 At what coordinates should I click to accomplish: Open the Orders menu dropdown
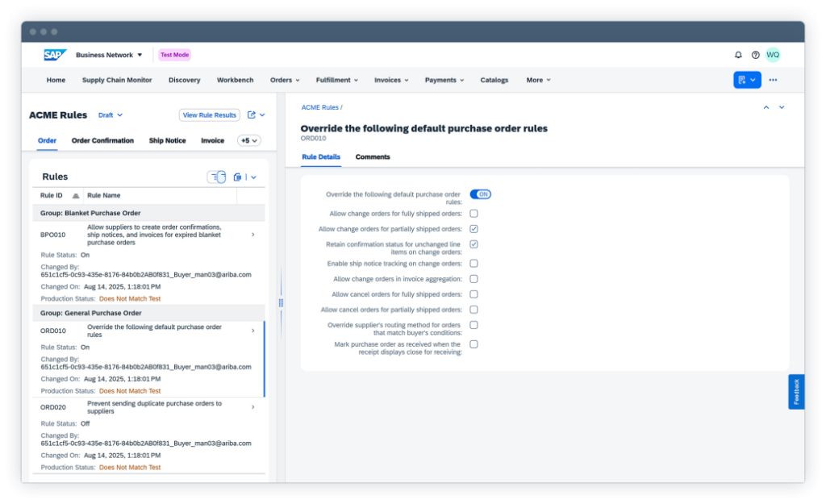click(x=284, y=80)
